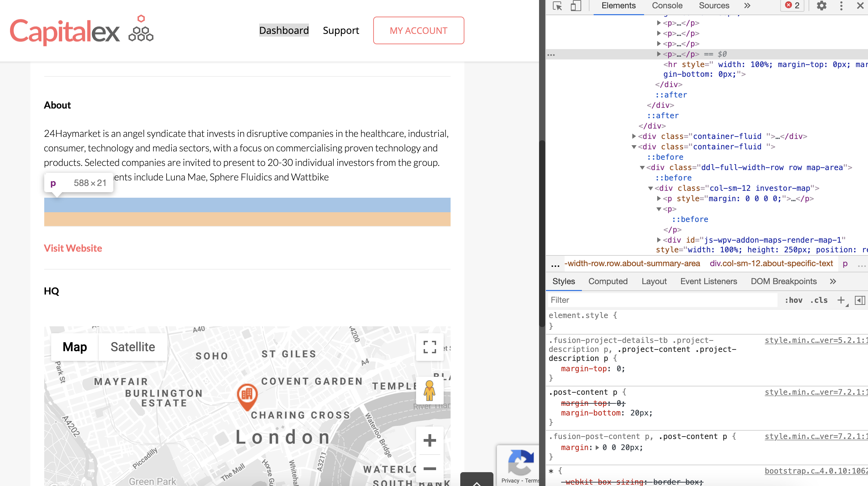The image size is (868, 486).
Task: Zoom out on the map
Action: point(430,468)
